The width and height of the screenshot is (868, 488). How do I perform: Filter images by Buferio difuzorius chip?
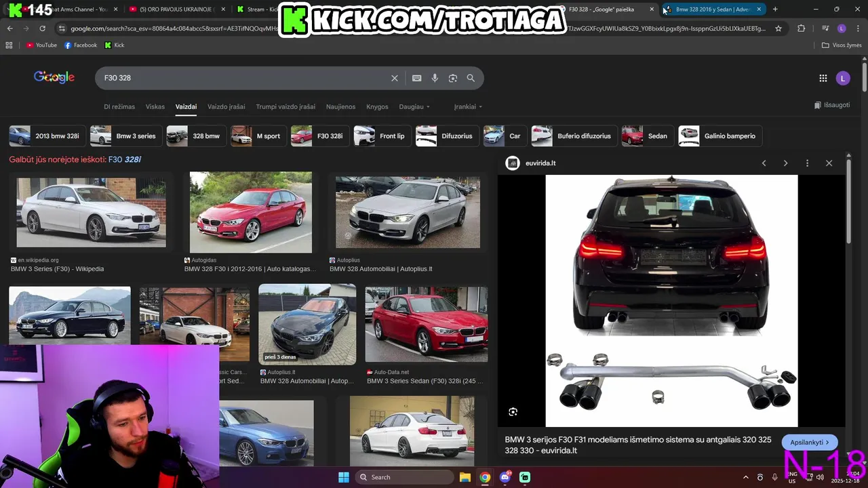click(574, 136)
